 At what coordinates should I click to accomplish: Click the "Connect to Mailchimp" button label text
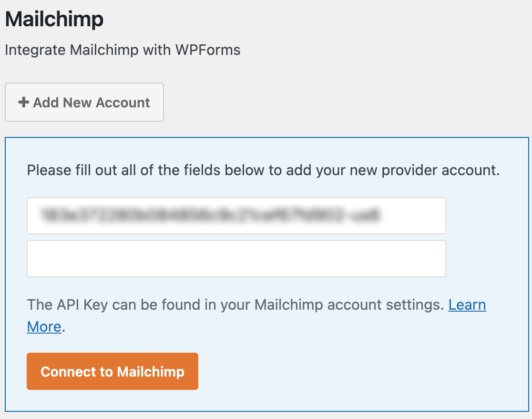tap(113, 372)
